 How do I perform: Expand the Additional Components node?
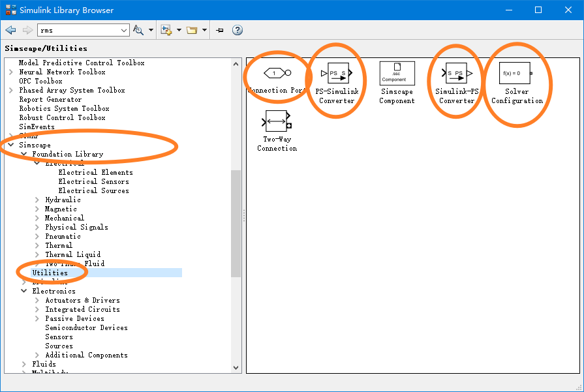37,355
